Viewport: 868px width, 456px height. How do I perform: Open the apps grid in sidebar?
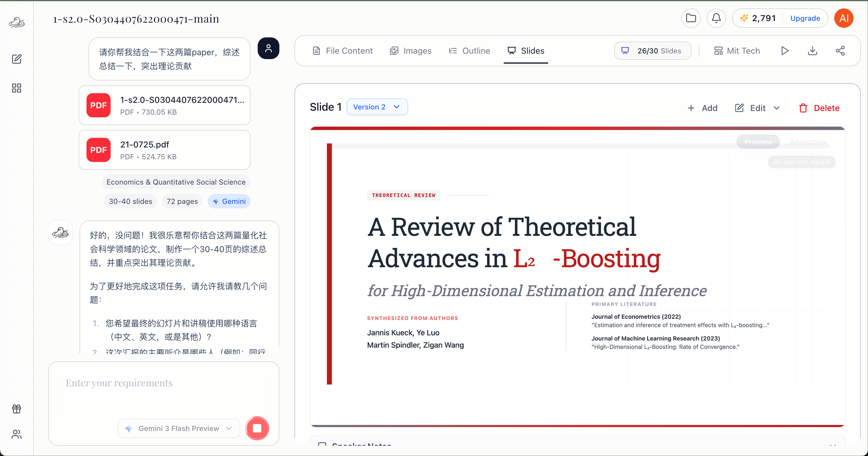tap(17, 88)
